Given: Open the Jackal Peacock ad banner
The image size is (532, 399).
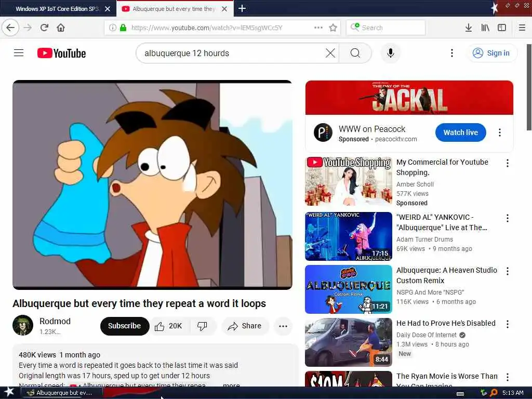Looking at the screenshot, I should pos(409,98).
